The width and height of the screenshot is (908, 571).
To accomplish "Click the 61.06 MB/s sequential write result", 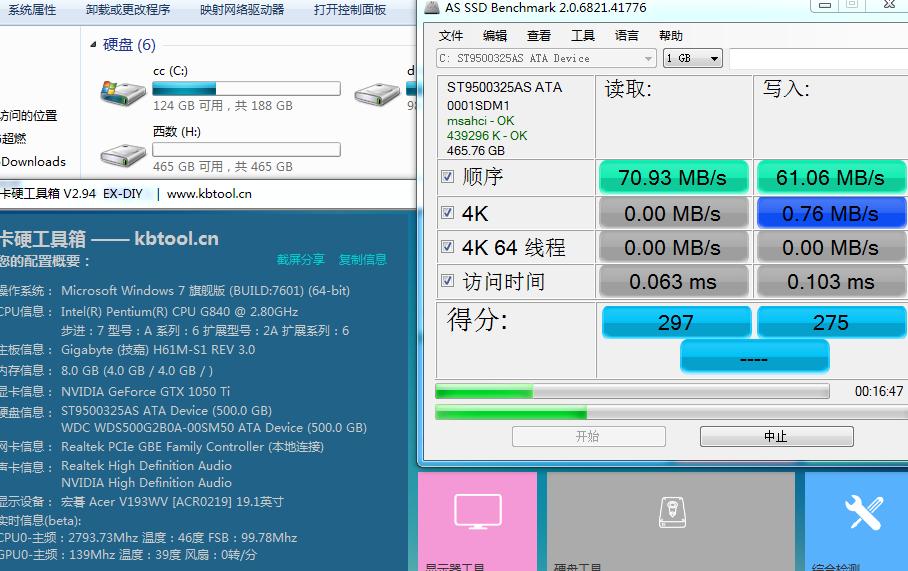I will tap(831, 177).
